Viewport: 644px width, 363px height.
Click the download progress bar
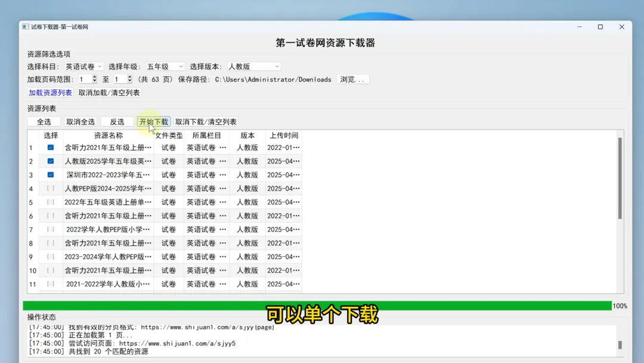pyautogui.click(x=317, y=306)
